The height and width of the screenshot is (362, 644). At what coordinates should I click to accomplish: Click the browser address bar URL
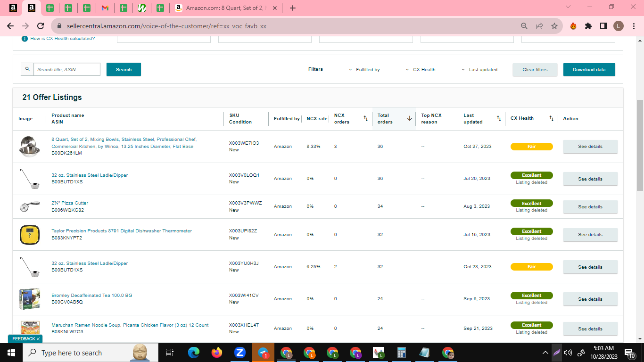[x=165, y=26]
